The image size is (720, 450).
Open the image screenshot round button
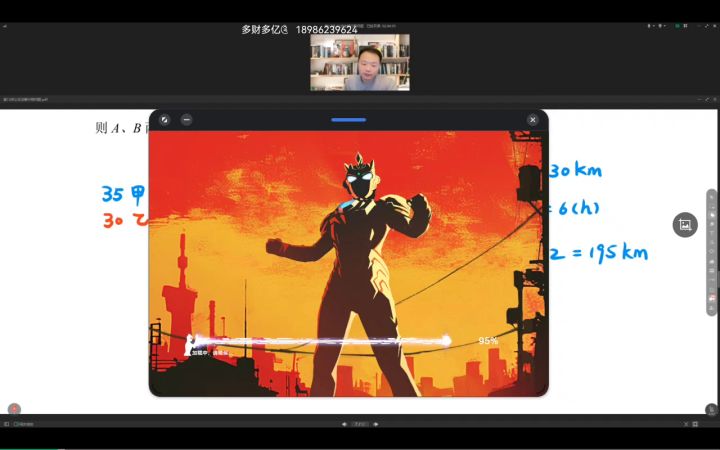685,225
